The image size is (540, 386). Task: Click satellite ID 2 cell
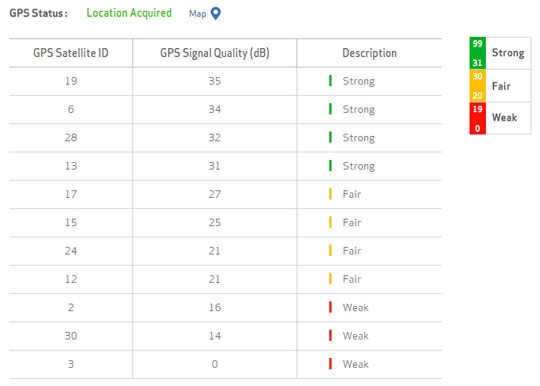(x=71, y=307)
